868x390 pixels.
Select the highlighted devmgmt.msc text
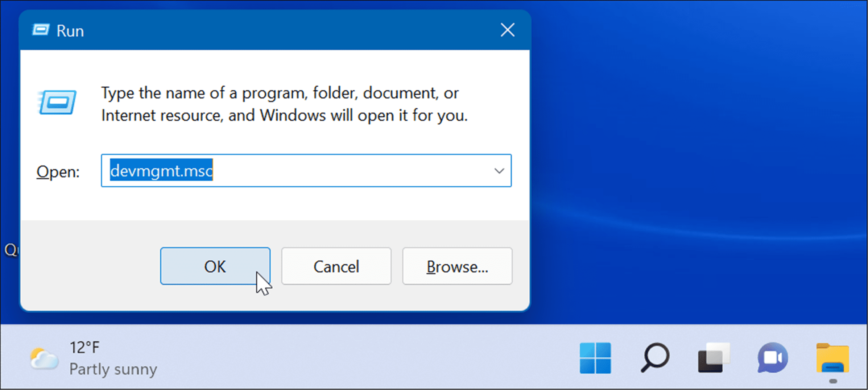point(161,171)
